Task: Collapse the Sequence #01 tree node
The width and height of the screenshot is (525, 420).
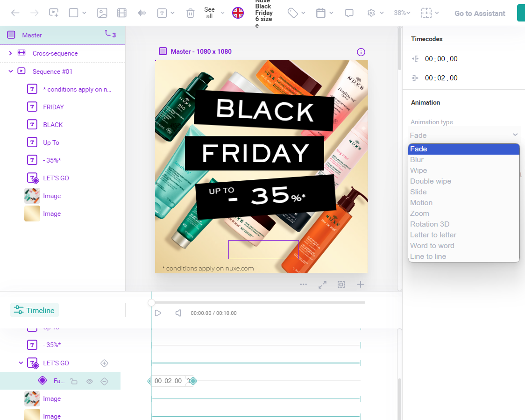Action: [x=10, y=71]
